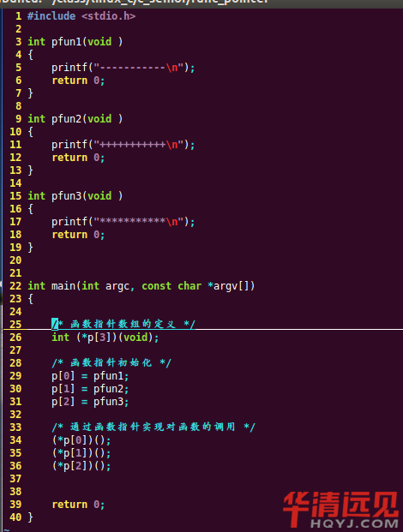
Task: Place cursor on printf with dashes string
Action: pos(123,68)
